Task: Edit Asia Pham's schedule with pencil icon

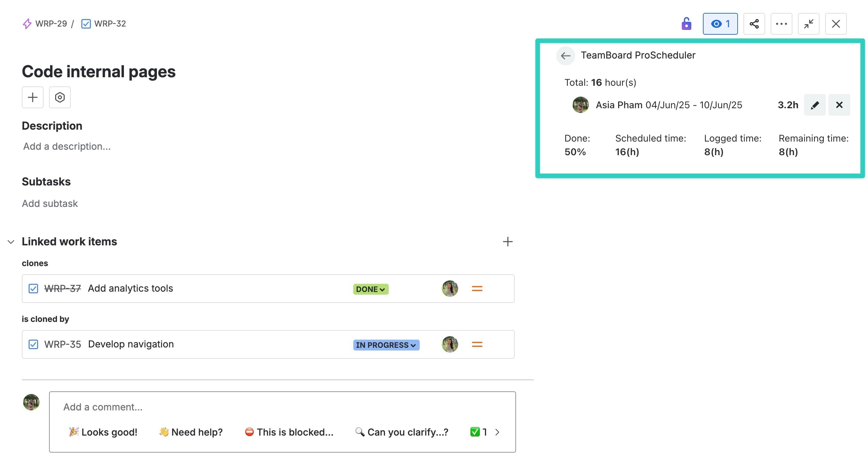Action: [x=815, y=105]
